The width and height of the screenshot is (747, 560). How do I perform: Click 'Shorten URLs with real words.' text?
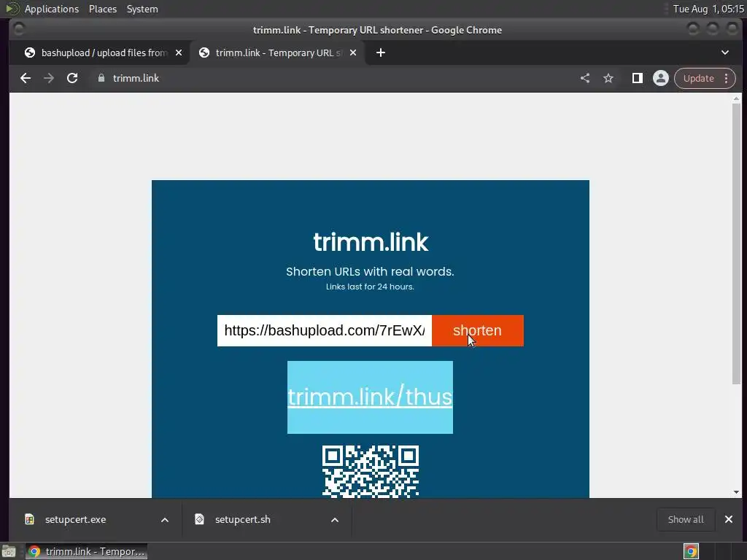pos(370,271)
